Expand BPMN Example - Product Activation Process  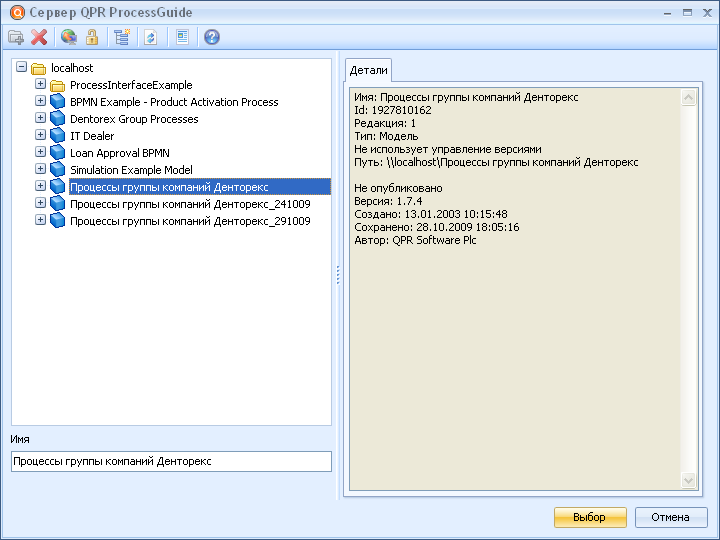pyautogui.click(x=40, y=101)
